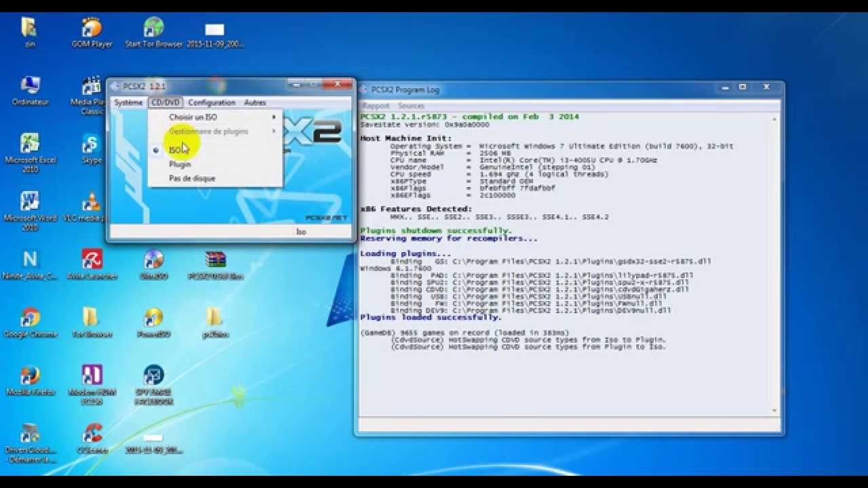Click 'Plugins shutdown successfully.' log line

click(436, 230)
